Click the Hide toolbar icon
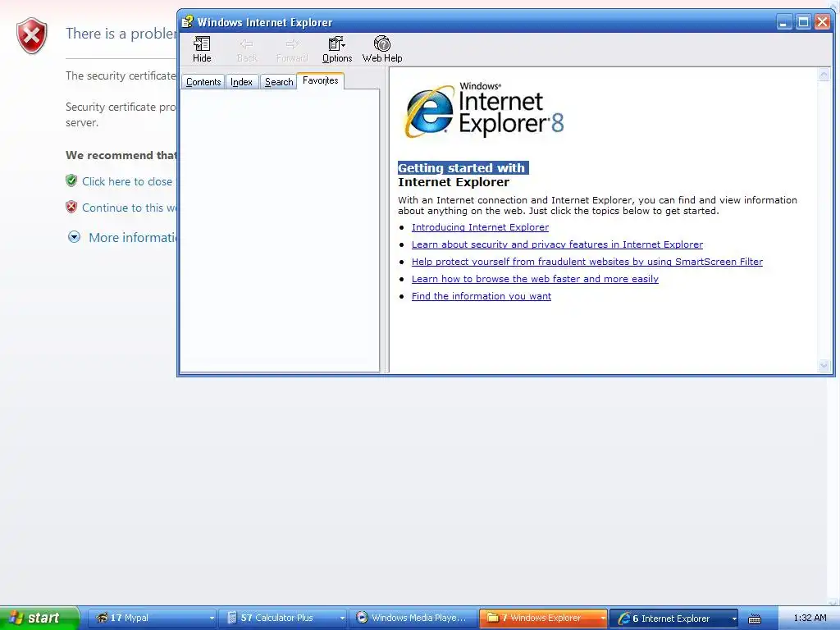The height and width of the screenshot is (630, 840). pyautogui.click(x=202, y=49)
